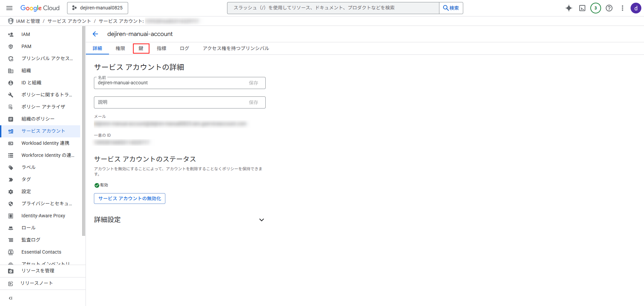Collapse the sidebar navigation panel
This screenshot has height=306, width=644.
coord(10,298)
